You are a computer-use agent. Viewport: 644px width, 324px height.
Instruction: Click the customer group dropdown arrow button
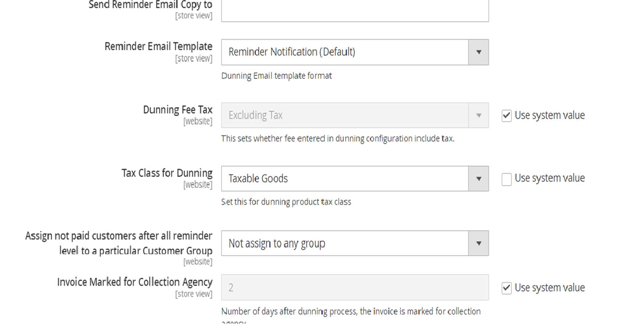tap(478, 243)
